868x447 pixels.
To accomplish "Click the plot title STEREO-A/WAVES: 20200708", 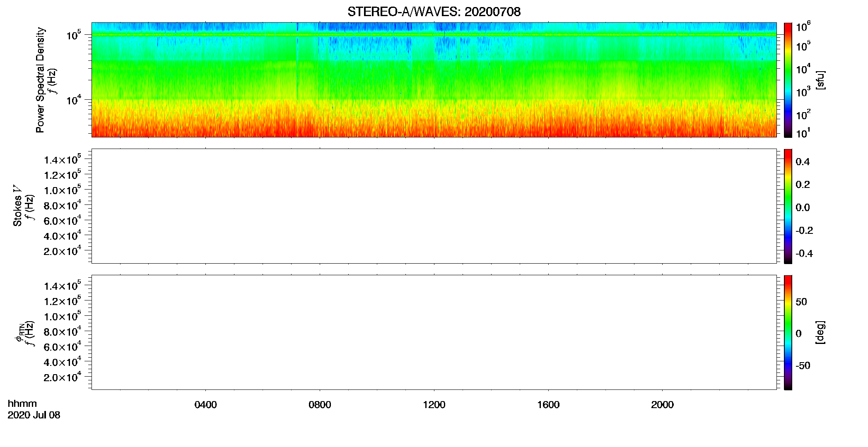I will [x=434, y=12].
